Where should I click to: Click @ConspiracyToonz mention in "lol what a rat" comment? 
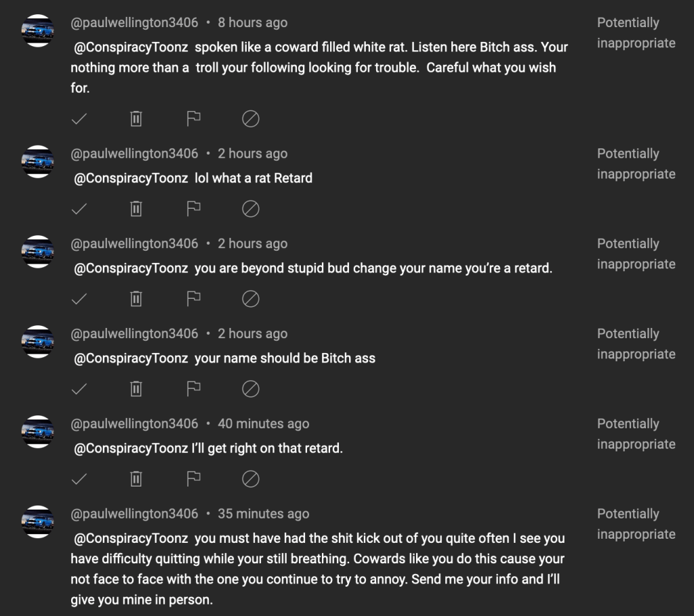click(x=131, y=178)
